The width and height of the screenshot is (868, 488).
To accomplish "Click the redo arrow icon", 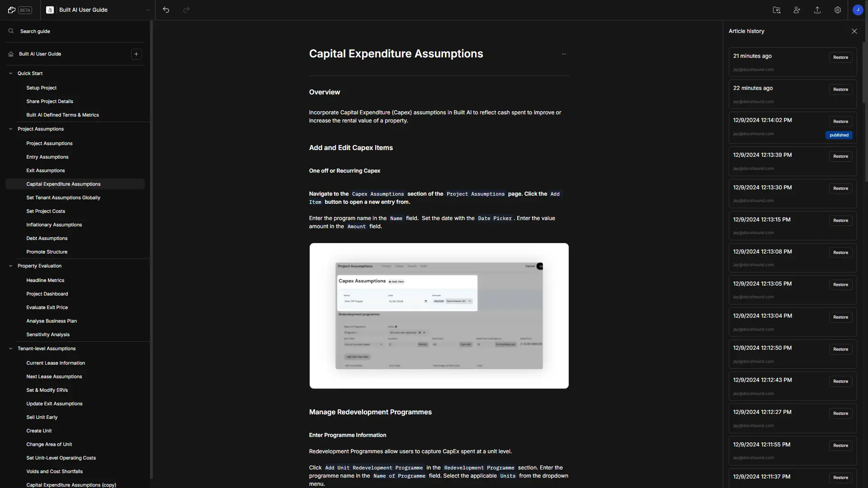I will [185, 9].
